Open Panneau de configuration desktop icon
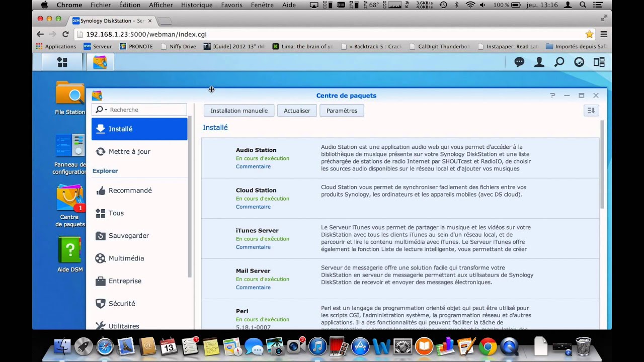The image size is (644, 362). click(70, 154)
